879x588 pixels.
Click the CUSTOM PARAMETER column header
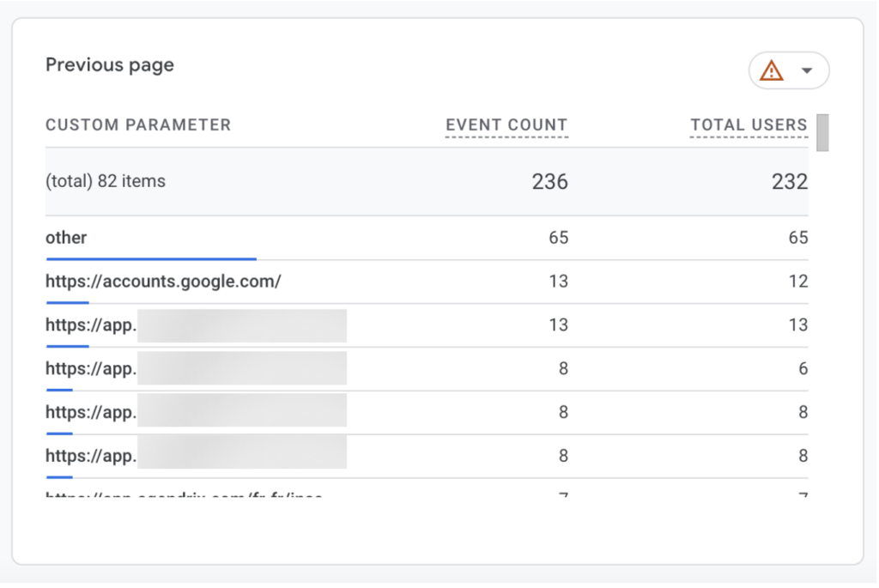[138, 125]
